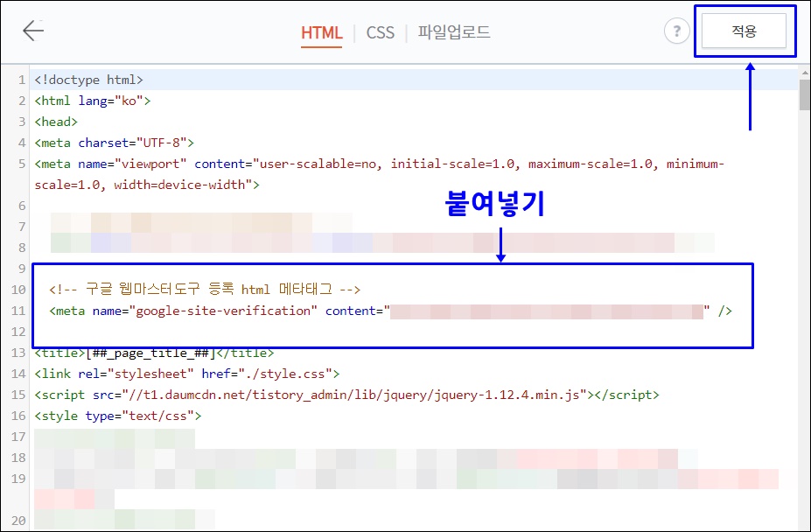This screenshot has width=811, height=532.
Task: Click the meta charset="UTF-8" line
Action: coord(115,143)
